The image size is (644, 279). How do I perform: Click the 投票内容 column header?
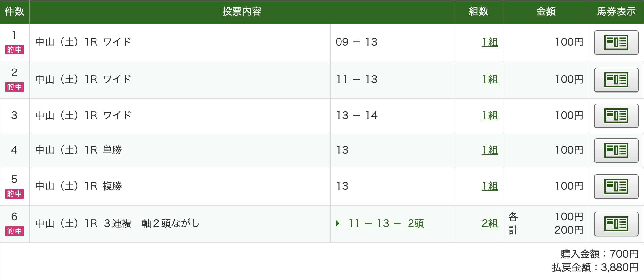point(242,12)
